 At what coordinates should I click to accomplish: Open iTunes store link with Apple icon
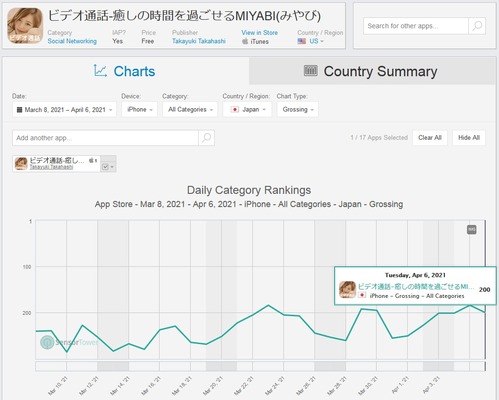pos(255,41)
